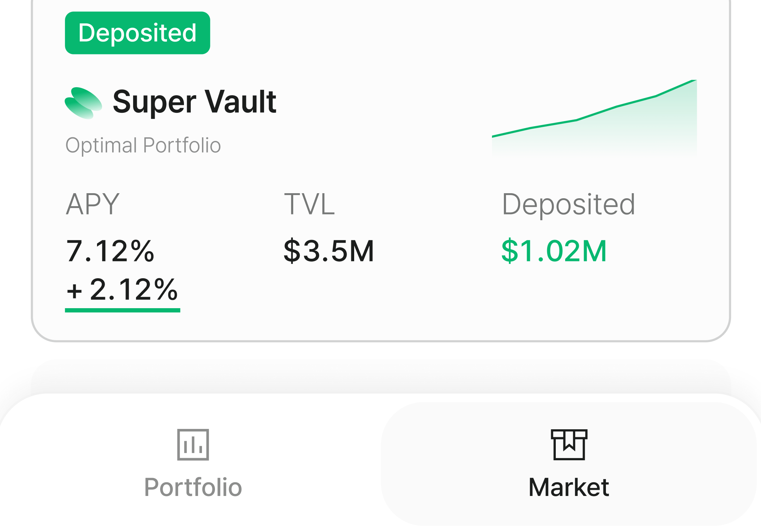
Task: Click the APY label
Action: click(x=93, y=204)
